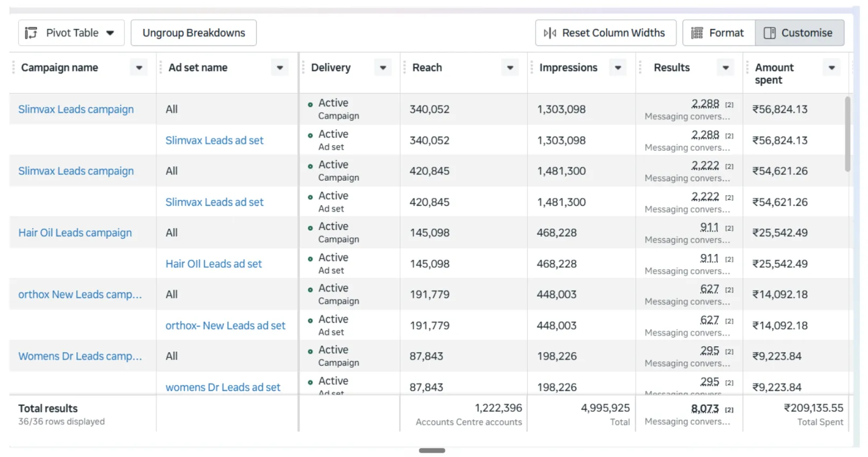Click the horizontal scrollbar handle below table

432,451
